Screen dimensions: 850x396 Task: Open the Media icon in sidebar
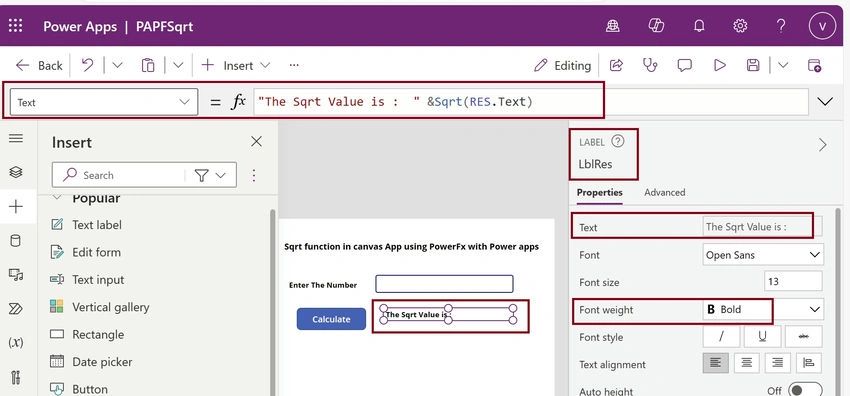[x=16, y=275]
